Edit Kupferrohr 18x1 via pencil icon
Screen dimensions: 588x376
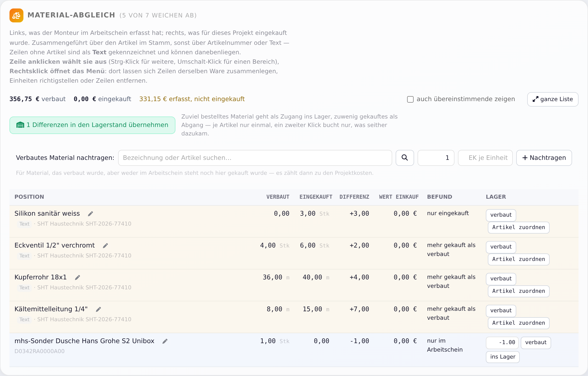click(77, 277)
